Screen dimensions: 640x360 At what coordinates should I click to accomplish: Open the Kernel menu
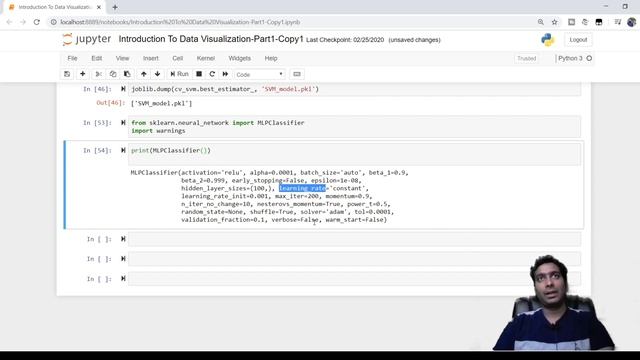(x=206, y=58)
